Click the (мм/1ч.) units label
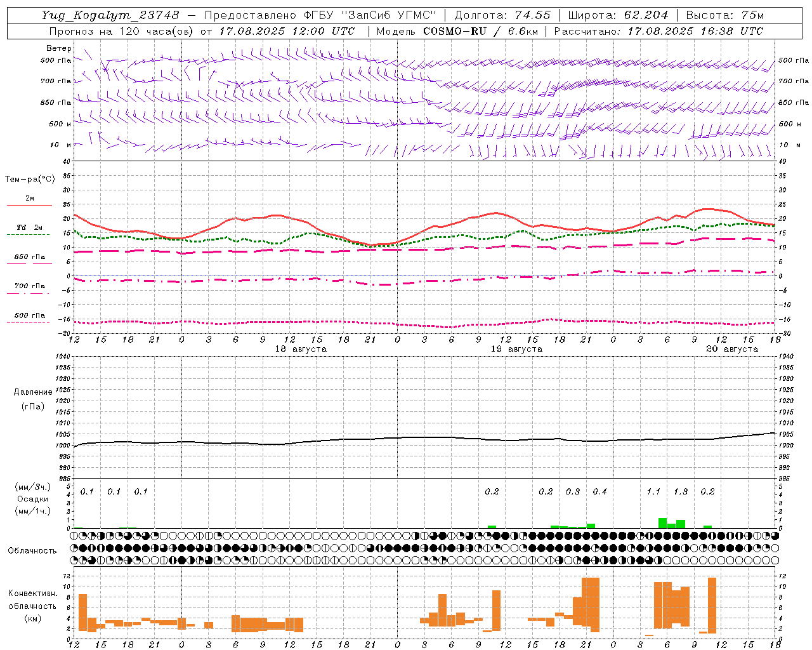 (x=33, y=511)
